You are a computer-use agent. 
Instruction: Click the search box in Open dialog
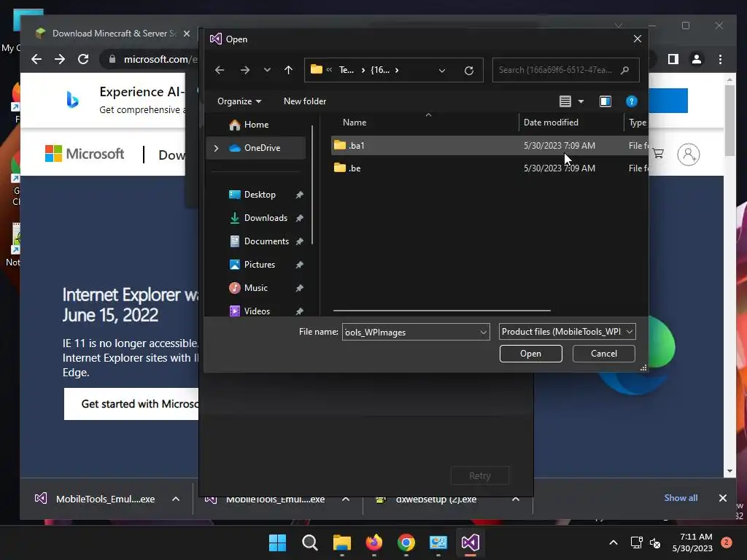click(x=565, y=70)
